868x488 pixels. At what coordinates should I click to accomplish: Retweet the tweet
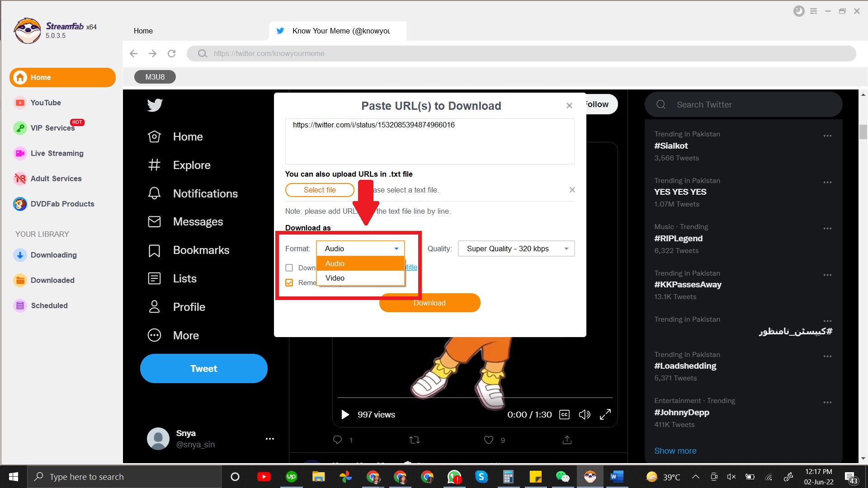pyautogui.click(x=415, y=440)
